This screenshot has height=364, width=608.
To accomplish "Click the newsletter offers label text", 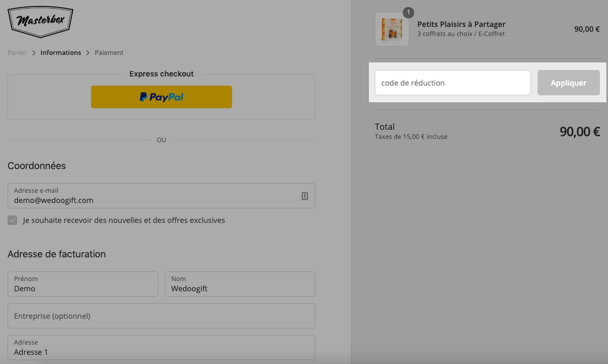I will click(124, 220).
